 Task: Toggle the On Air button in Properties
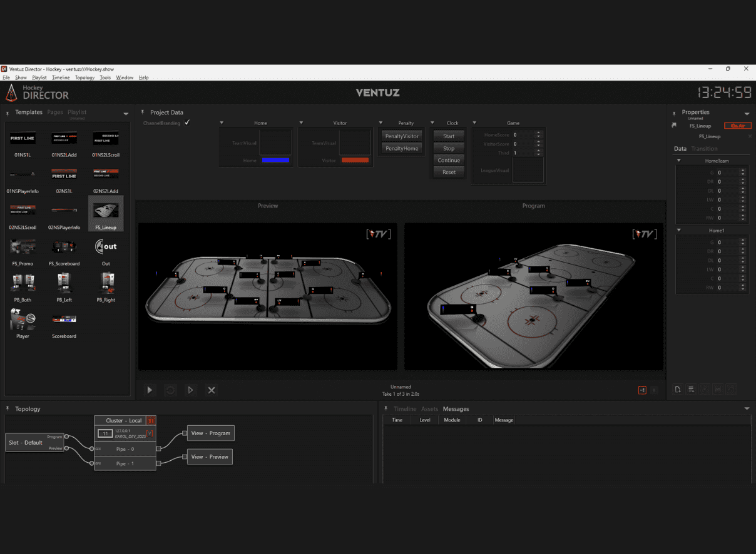click(x=737, y=126)
